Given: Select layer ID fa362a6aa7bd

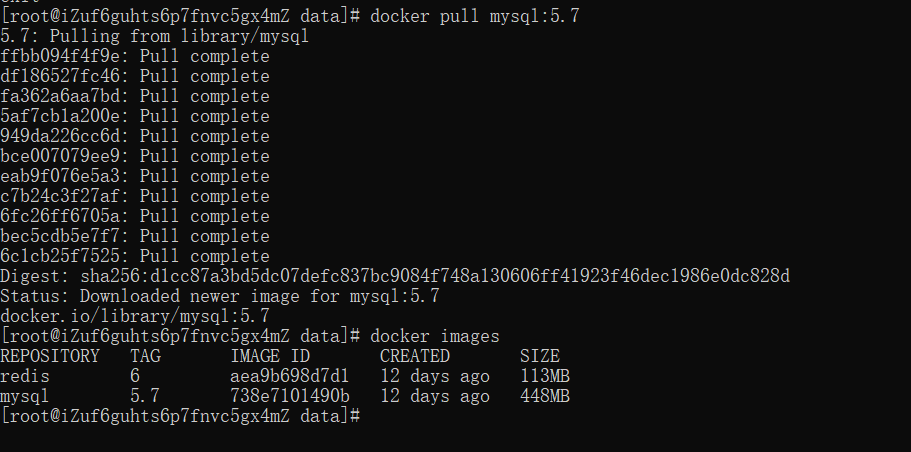Looking at the screenshot, I should (65, 97).
